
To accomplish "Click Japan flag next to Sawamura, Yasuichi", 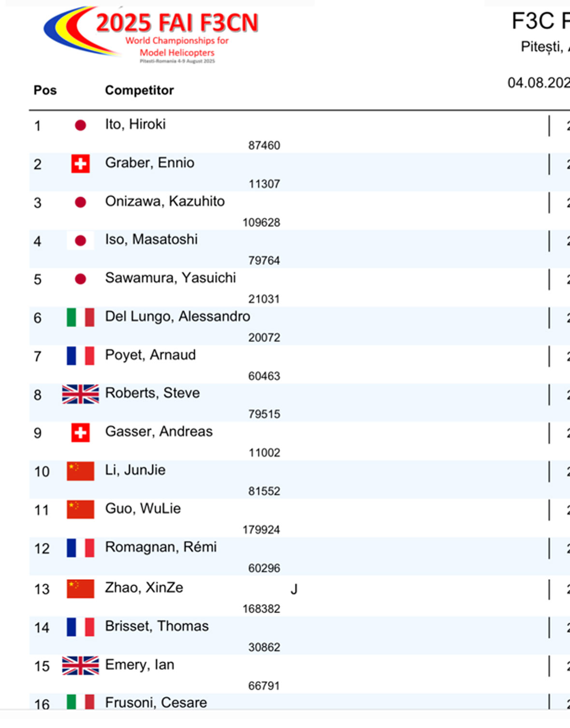I will point(81,279).
